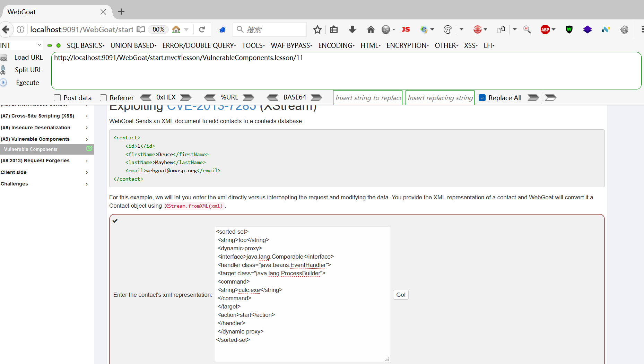
Task: Base64-encode with right arrow beside BASE64
Action: pyautogui.click(x=316, y=97)
